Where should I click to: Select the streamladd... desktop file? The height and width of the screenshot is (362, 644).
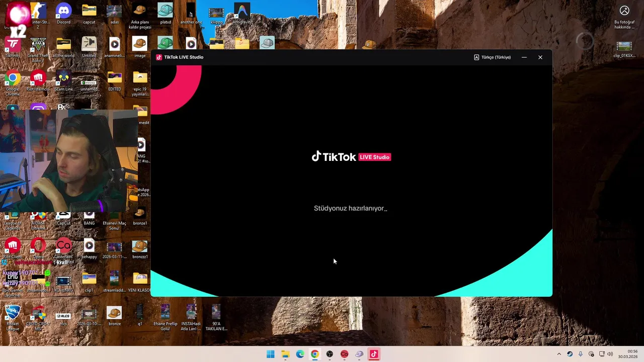115,283
